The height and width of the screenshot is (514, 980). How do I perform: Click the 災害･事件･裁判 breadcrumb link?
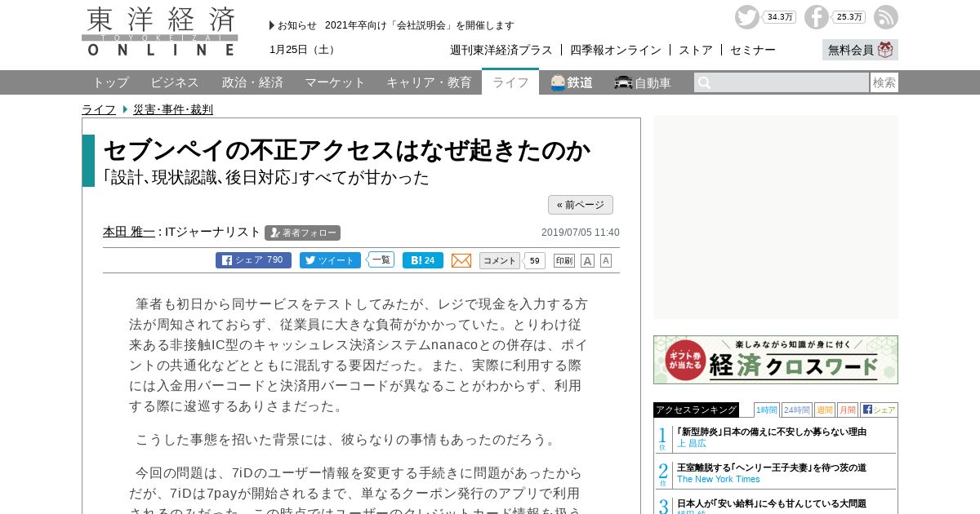click(x=173, y=109)
